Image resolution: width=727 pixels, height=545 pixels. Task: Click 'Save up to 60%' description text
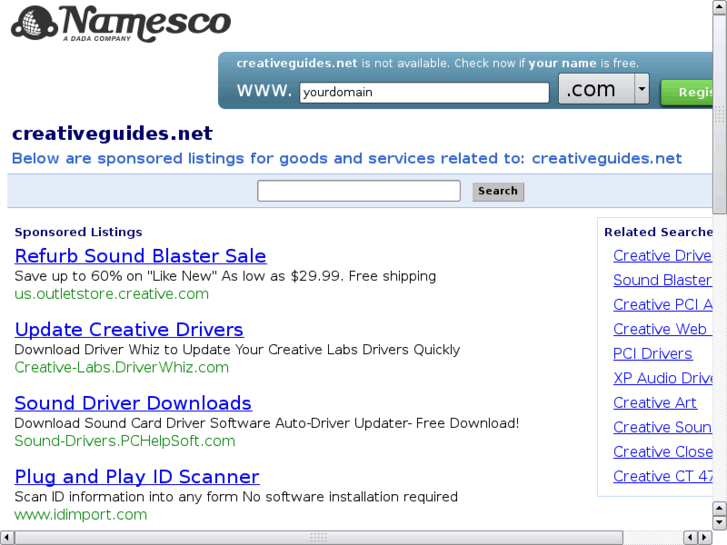tap(225, 276)
